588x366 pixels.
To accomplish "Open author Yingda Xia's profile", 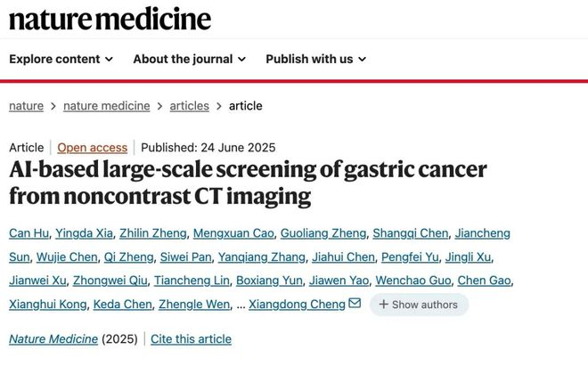I will pos(83,233).
